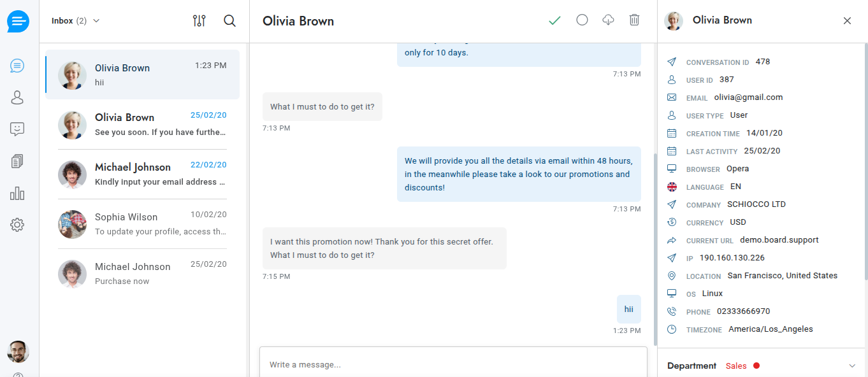Image resolution: width=868 pixels, height=377 pixels.
Task: Click the Write a message field
Action: point(452,365)
